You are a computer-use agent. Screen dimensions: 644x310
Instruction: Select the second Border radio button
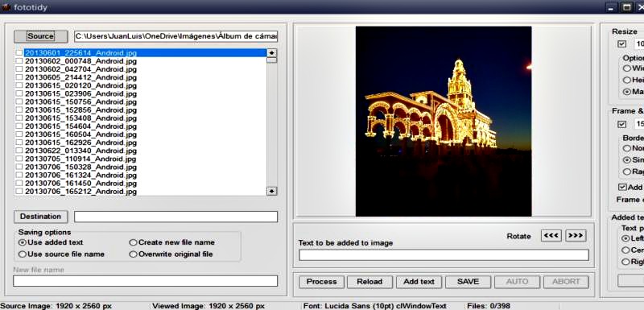pos(627,159)
